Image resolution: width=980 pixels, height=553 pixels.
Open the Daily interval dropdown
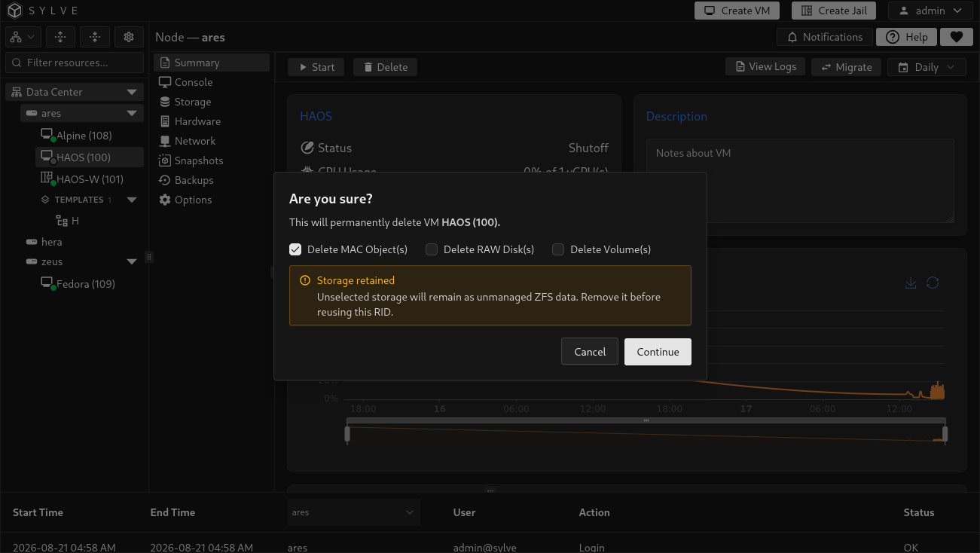tap(927, 67)
